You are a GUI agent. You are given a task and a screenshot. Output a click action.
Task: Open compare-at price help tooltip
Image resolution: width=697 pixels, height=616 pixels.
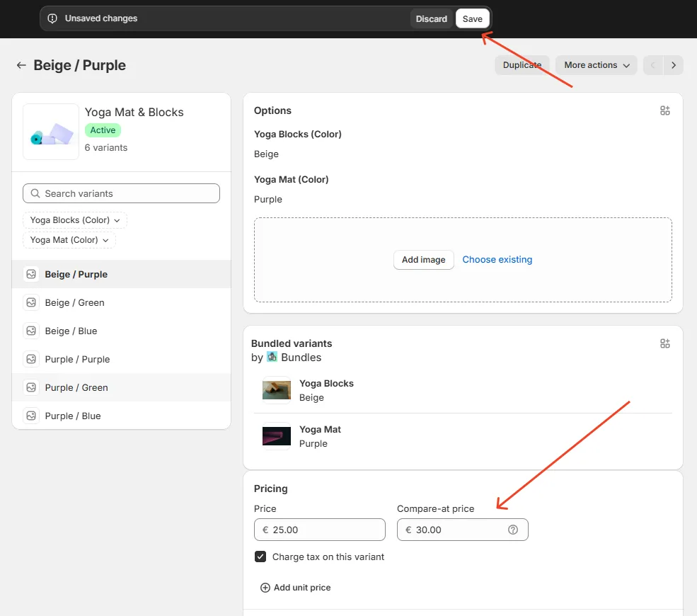pos(512,529)
